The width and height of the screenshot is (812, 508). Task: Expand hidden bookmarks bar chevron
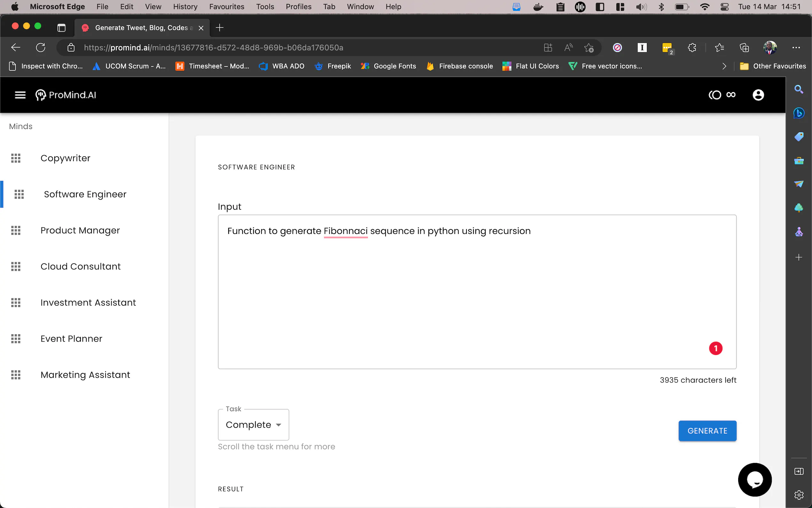click(724, 66)
